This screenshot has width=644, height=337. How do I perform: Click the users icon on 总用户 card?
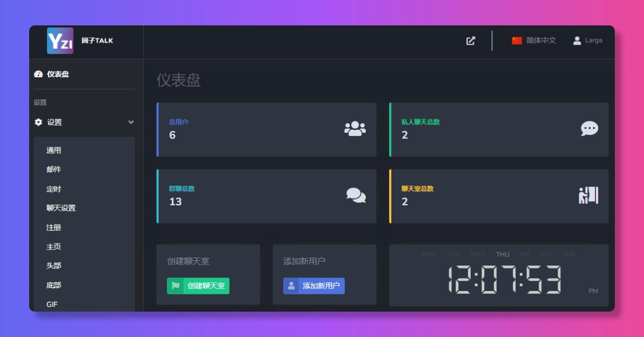pos(354,129)
